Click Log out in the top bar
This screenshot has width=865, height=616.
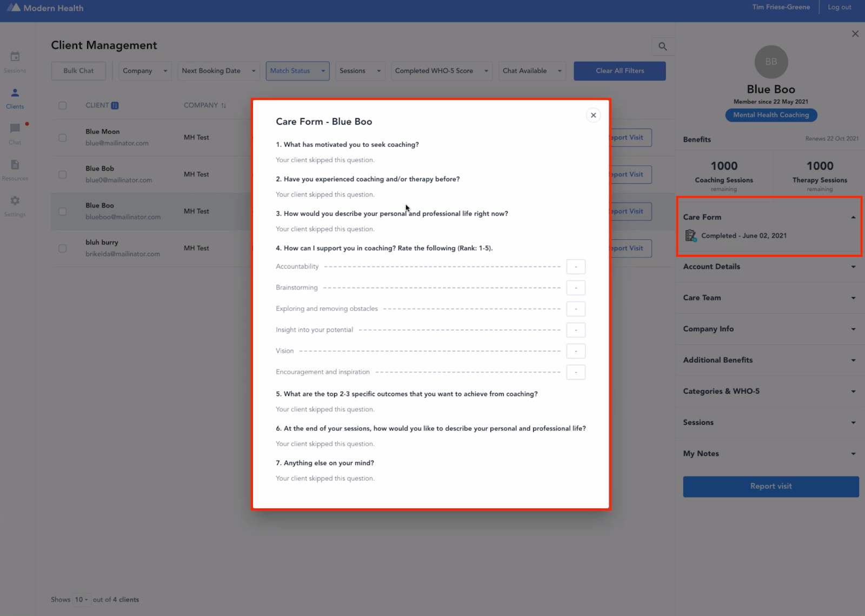coord(839,7)
